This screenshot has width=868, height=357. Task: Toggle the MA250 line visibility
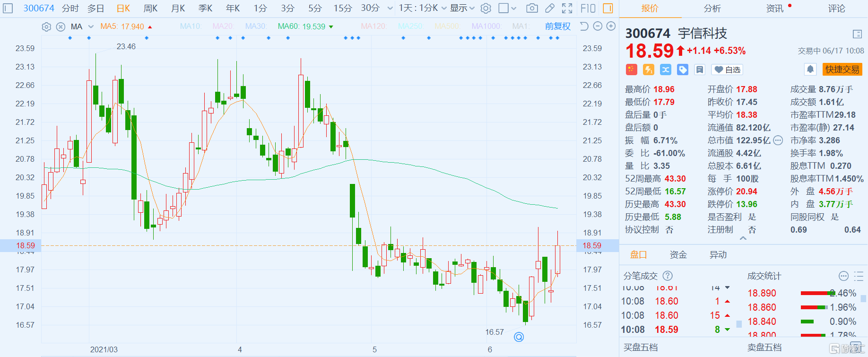(x=410, y=26)
